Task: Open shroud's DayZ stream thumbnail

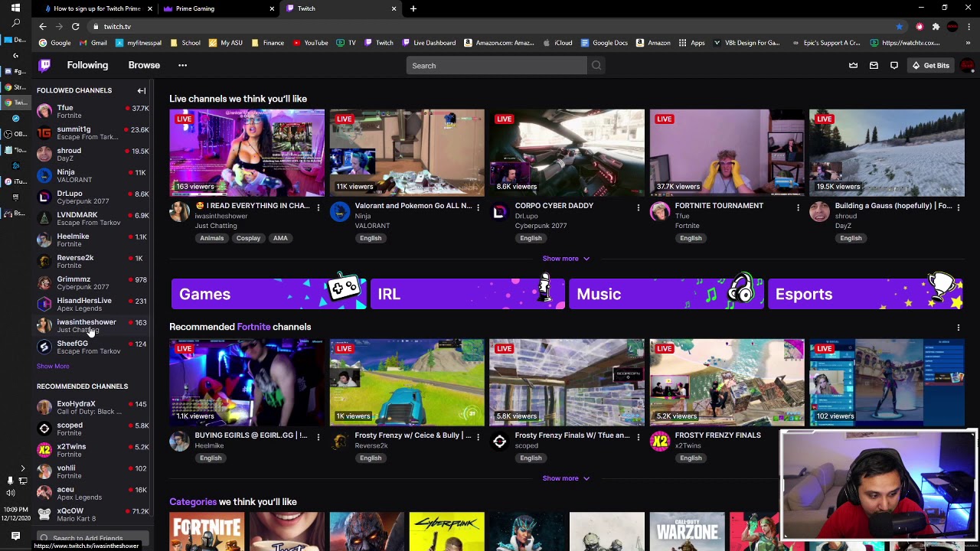Action: pyautogui.click(x=887, y=153)
